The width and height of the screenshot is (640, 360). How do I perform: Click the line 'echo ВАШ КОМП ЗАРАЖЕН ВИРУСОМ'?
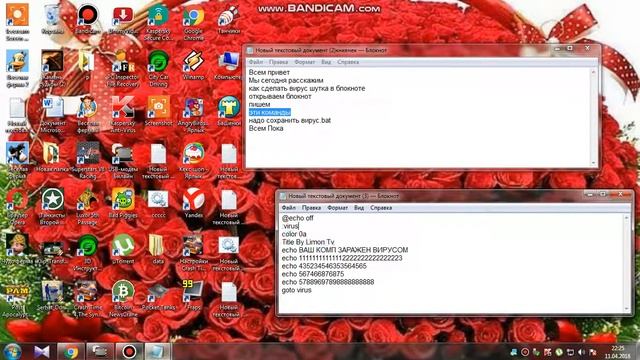click(x=345, y=250)
